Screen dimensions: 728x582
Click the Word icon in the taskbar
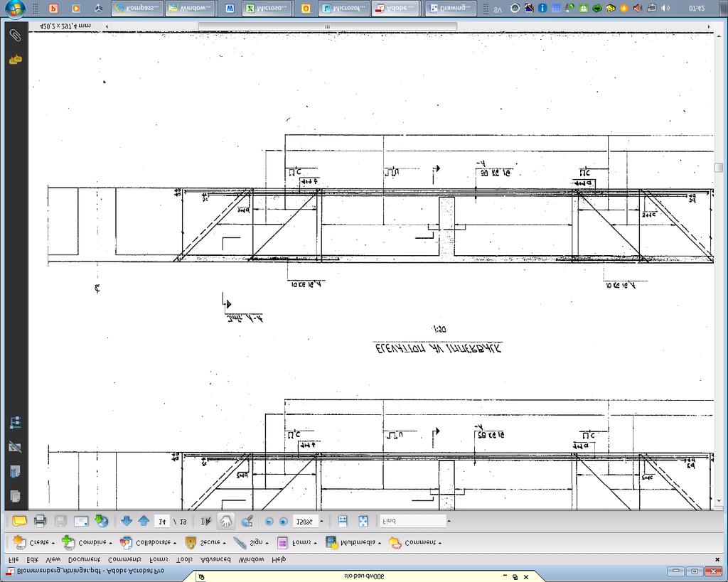(x=230, y=9)
